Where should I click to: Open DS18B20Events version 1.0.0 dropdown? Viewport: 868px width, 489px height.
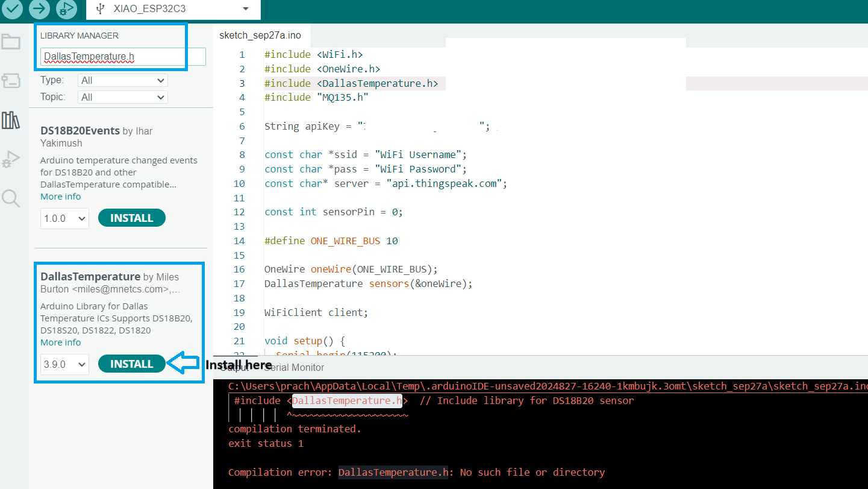pos(64,218)
